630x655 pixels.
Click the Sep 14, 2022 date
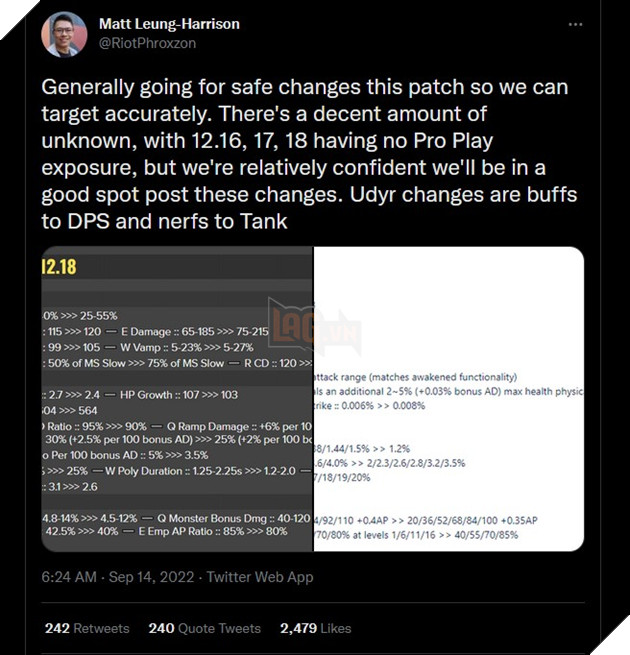click(x=152, y=577)
